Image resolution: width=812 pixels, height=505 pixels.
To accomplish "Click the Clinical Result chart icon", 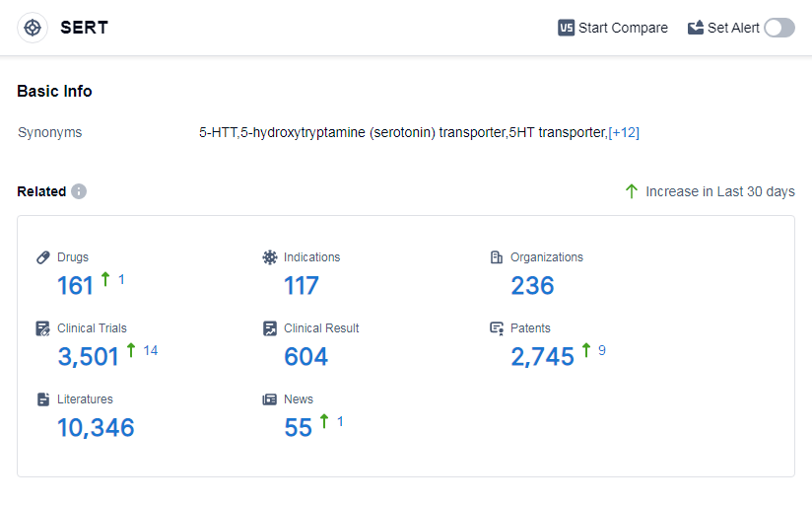I will click(270, 328).
